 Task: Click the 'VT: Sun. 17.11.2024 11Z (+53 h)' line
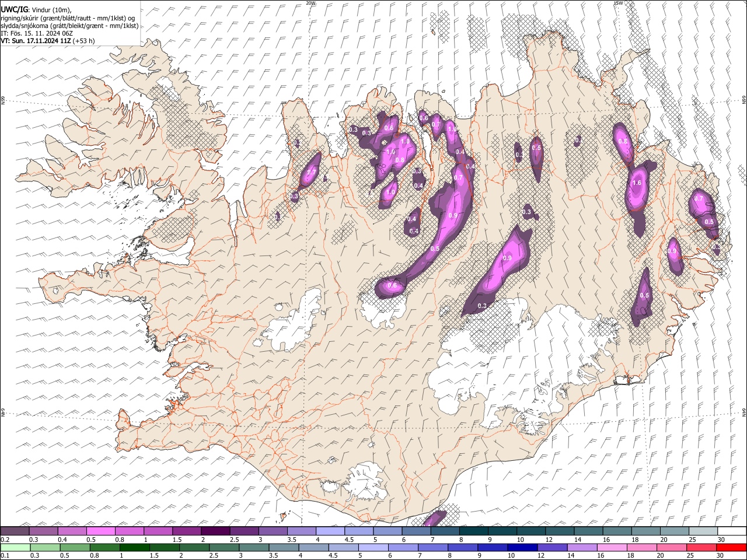48,41
